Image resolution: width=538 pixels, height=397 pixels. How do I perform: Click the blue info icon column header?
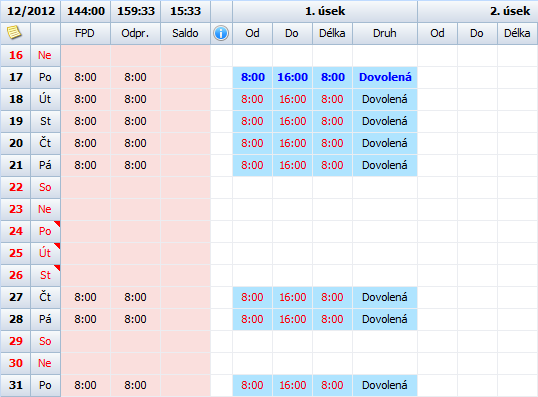[221, 33]
